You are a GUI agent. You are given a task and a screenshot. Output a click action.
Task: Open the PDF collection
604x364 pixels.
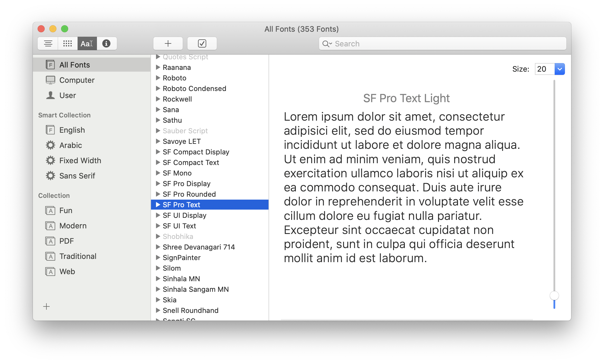click(92, 241)
